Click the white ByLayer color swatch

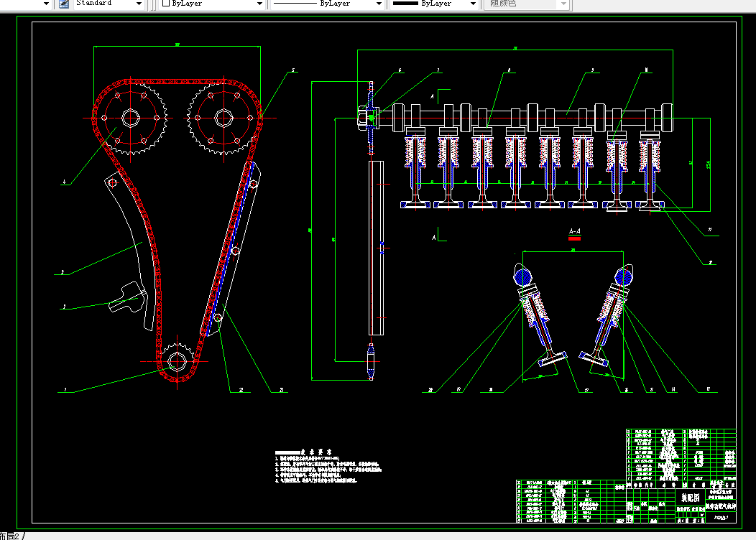(166, 3)
